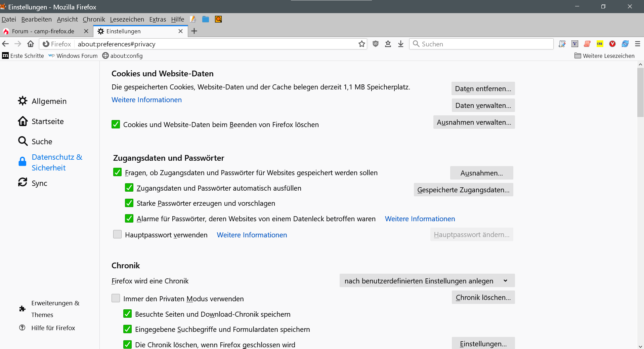Click the yellow CSS extension icon

[600, 44]
